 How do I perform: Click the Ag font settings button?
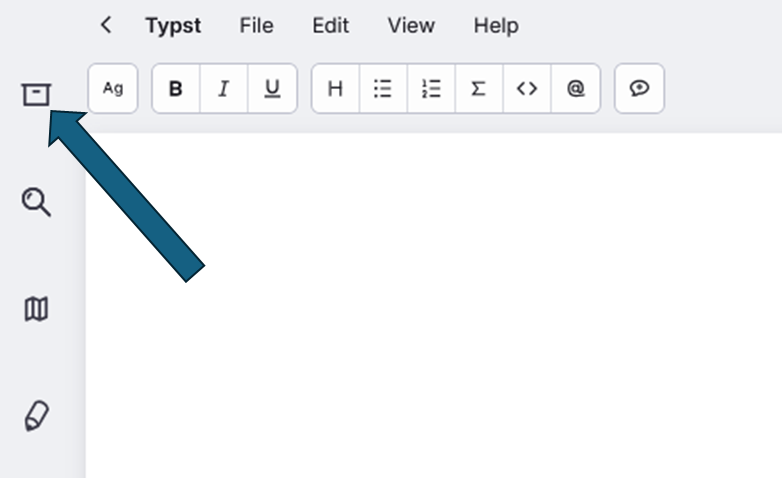pos(113,89)
